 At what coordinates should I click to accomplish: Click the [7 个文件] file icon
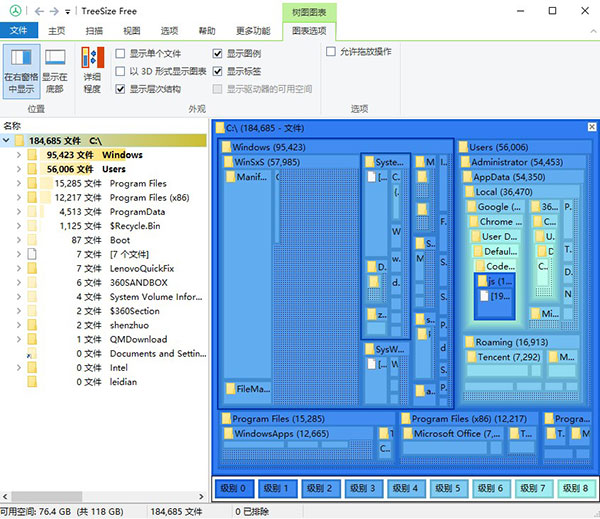coord(32,254)
